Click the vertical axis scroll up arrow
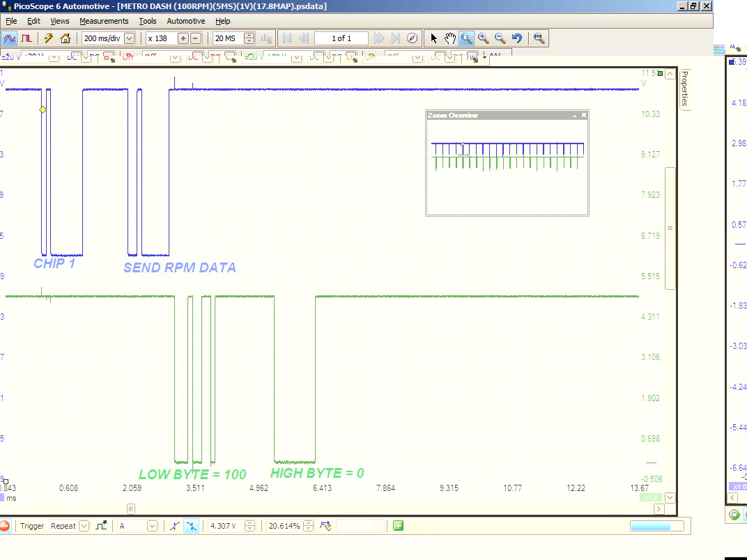This screenshot has height=560, width=747. click(670, 74)
